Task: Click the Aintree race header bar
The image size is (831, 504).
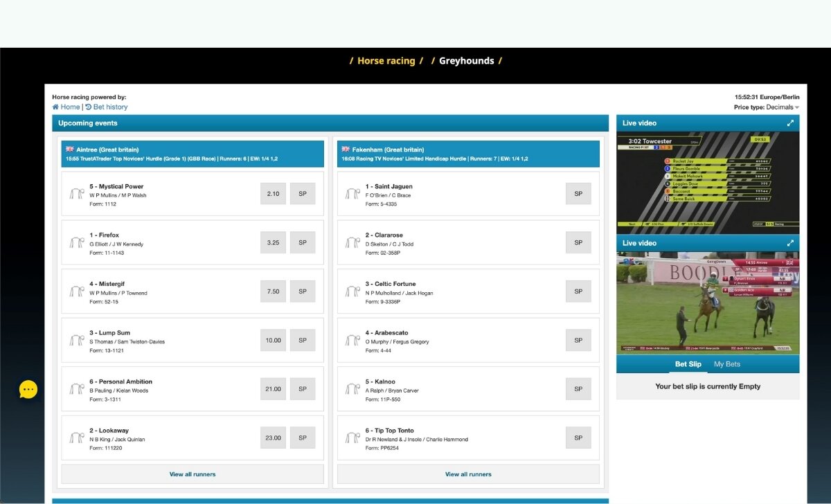Action: pyautogui.click(x=193, y=154)
